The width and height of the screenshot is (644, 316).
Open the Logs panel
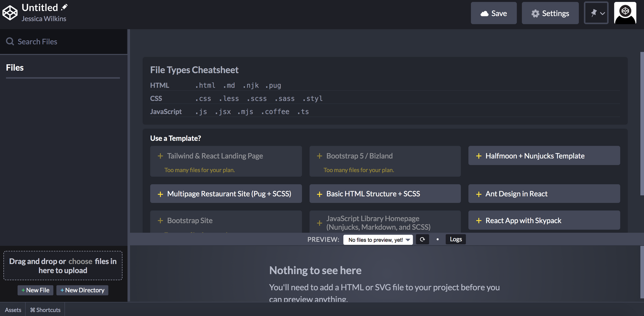tap(456, 239)
